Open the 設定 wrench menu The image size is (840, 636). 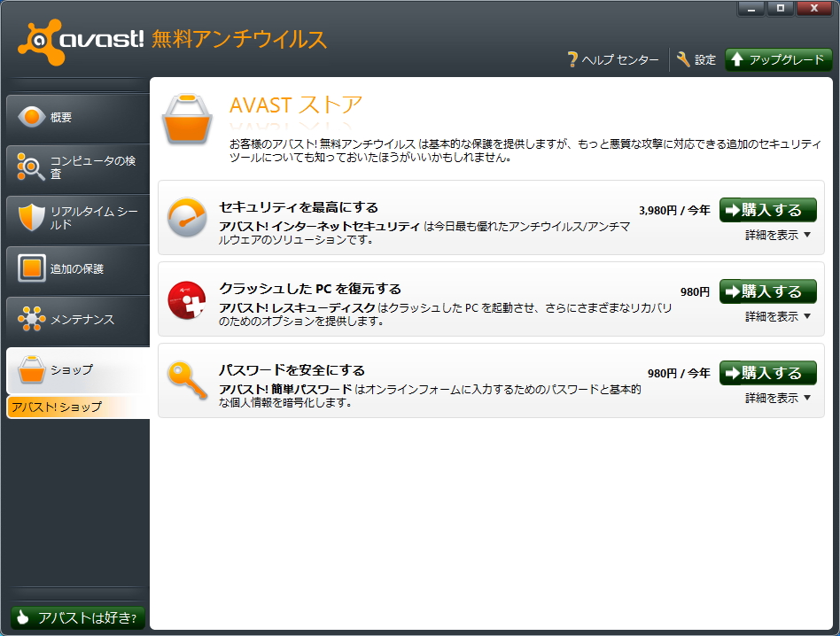[x=697, y=60]
